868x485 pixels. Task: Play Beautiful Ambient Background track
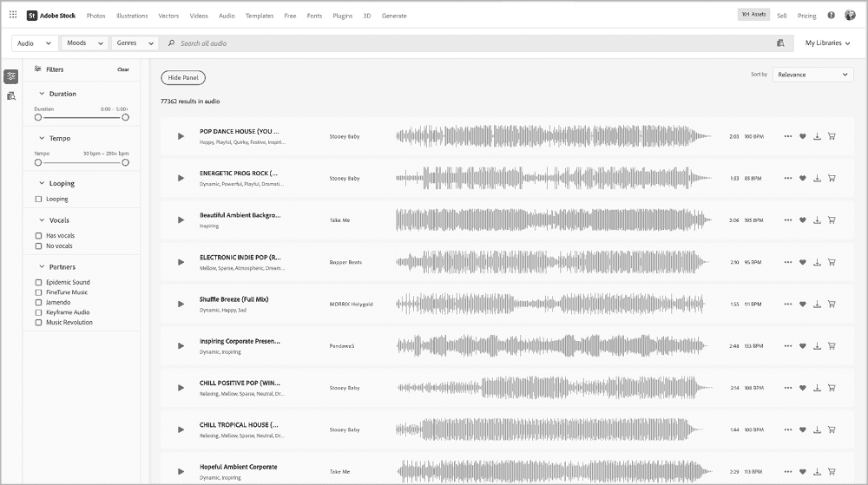click(181, 220)
